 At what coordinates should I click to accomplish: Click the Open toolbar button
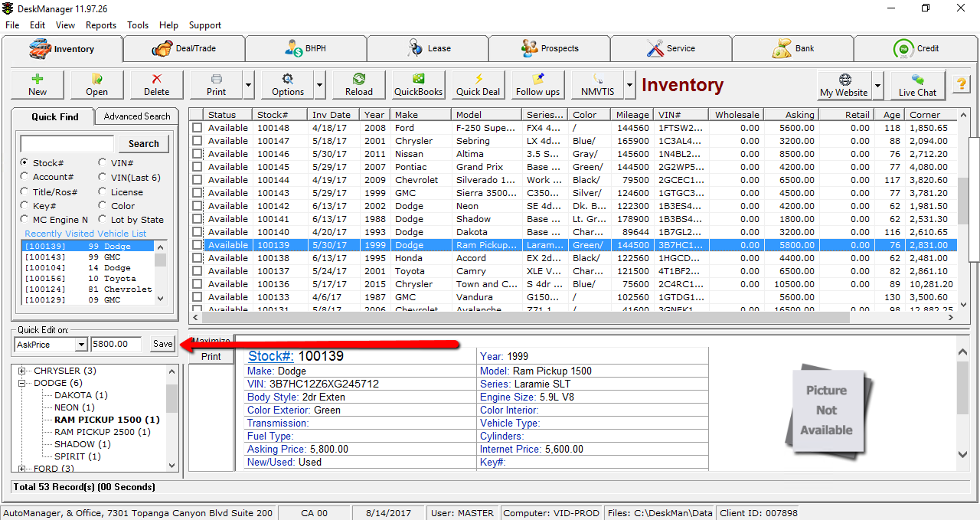coord(96,85)
